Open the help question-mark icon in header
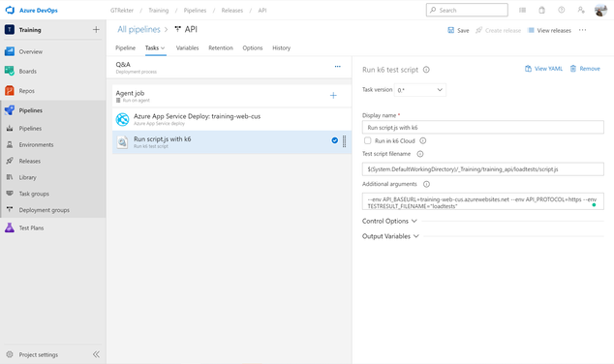 (x=562, y=11)
